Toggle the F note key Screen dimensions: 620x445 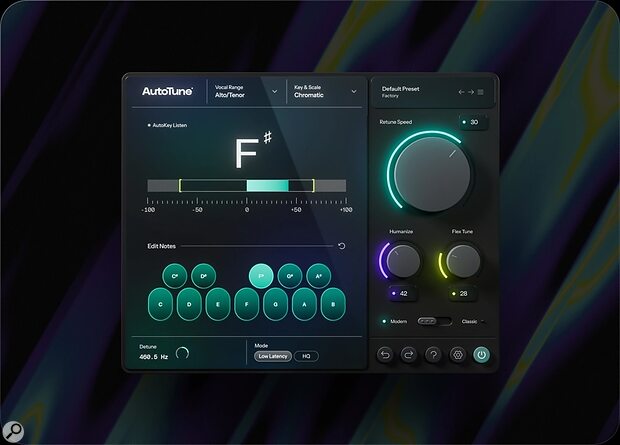(x=247, y=304)
